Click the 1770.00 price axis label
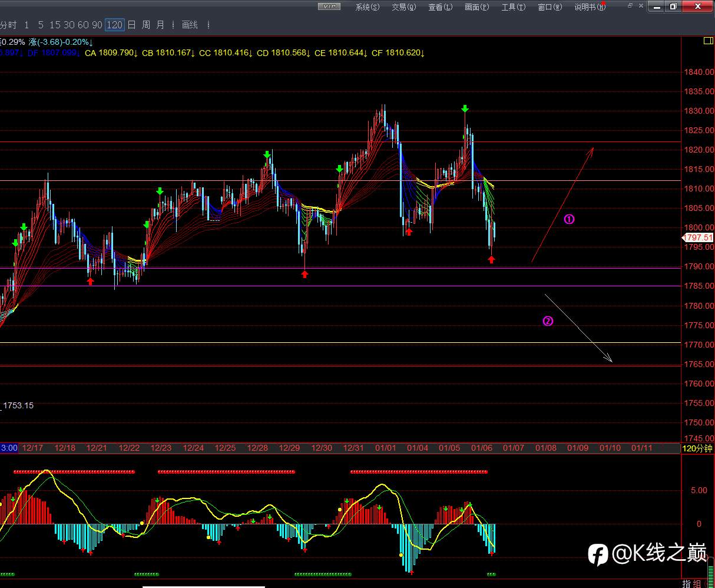This screenshot has height=588, width=715. click(699, 345)
